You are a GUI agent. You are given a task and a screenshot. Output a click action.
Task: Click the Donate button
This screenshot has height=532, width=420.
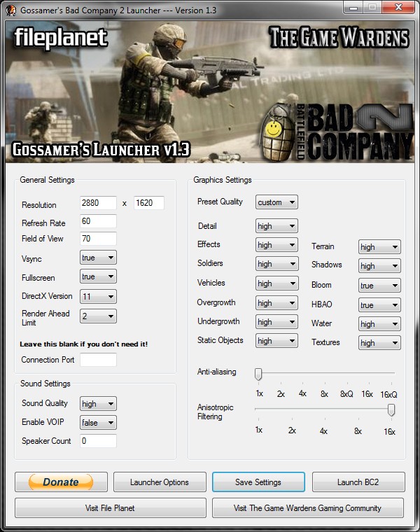pos(61,482)
